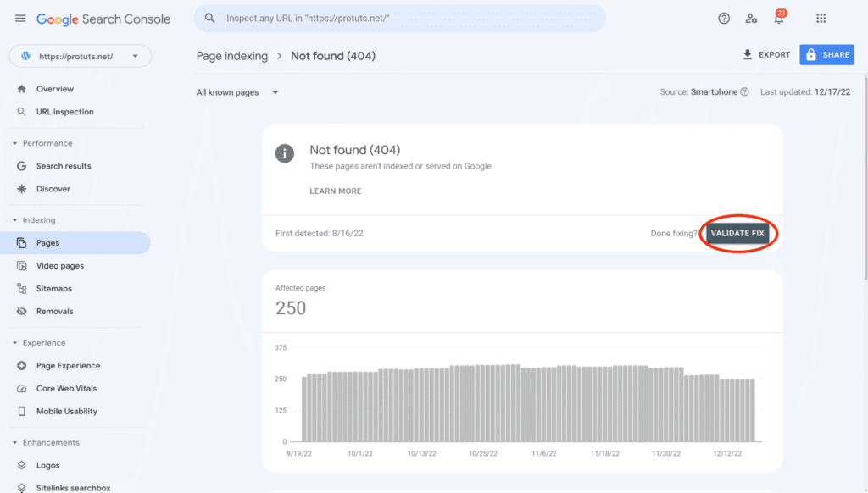Click the Export download icon
Viewport: 868px width, 493px height.
[747, 55]
